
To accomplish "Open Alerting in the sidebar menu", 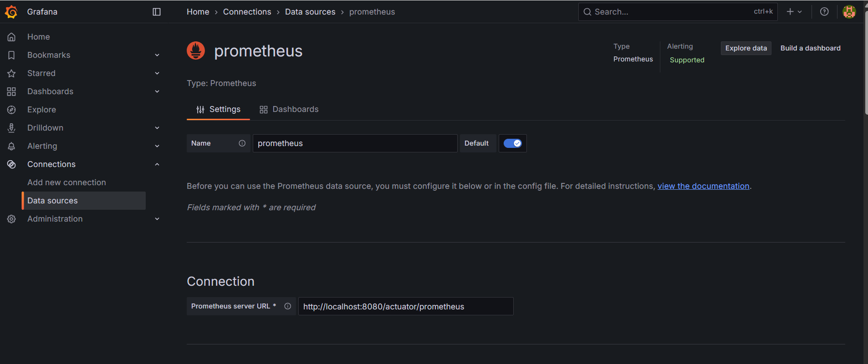I will [42, 146].
